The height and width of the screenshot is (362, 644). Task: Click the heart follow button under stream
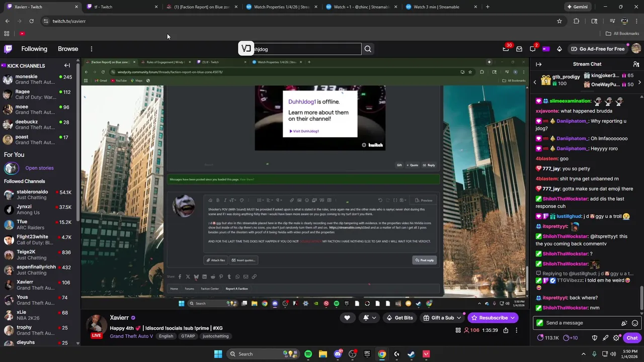pos(347,318)
